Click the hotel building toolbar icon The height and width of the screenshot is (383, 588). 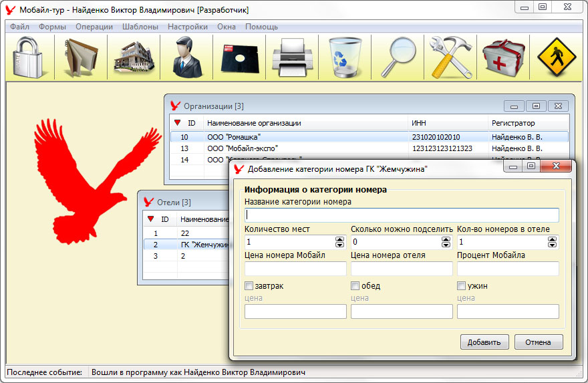pyautogui.click(x=134, y=57)
